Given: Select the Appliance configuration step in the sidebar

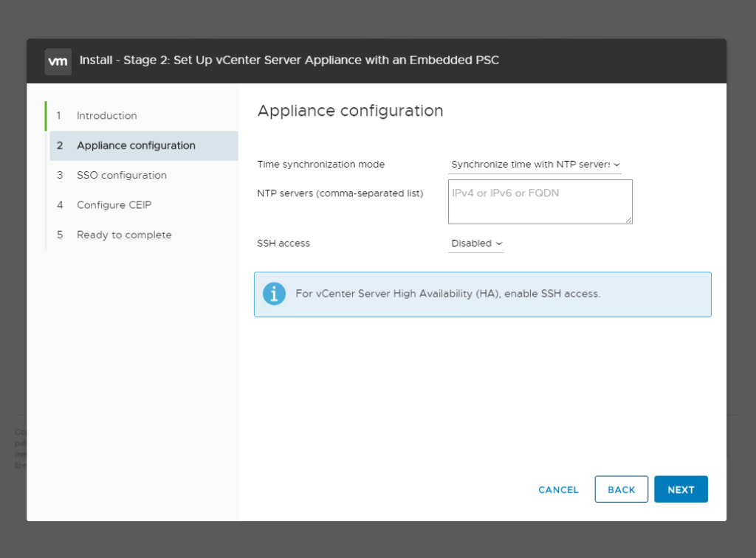Looking at the screenshot, I should (x=136, y=145).
